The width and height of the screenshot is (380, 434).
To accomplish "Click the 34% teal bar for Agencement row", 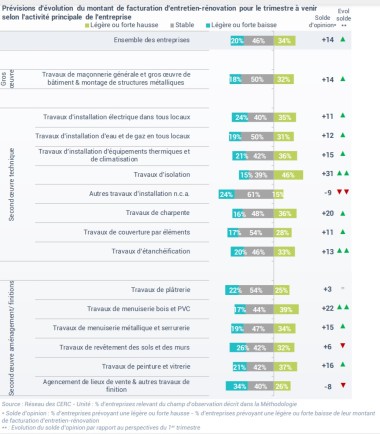I will (x=237, y=386).
